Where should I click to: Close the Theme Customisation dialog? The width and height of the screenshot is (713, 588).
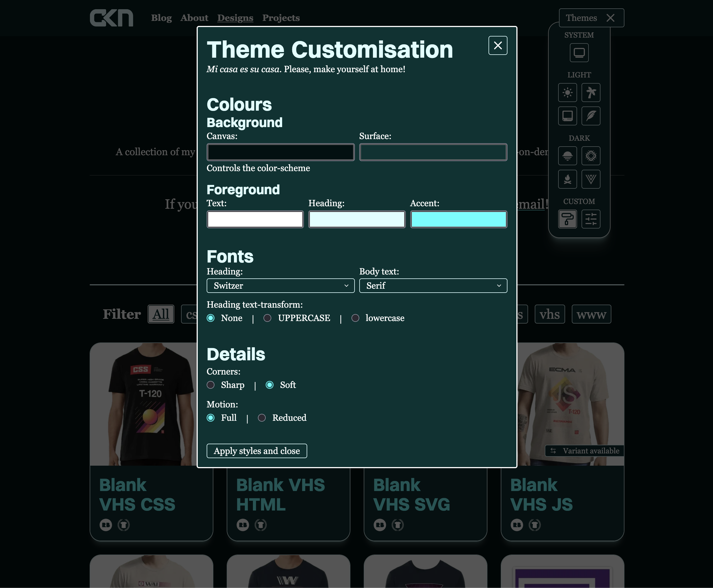pyautogui.click(x=498, y=45)
